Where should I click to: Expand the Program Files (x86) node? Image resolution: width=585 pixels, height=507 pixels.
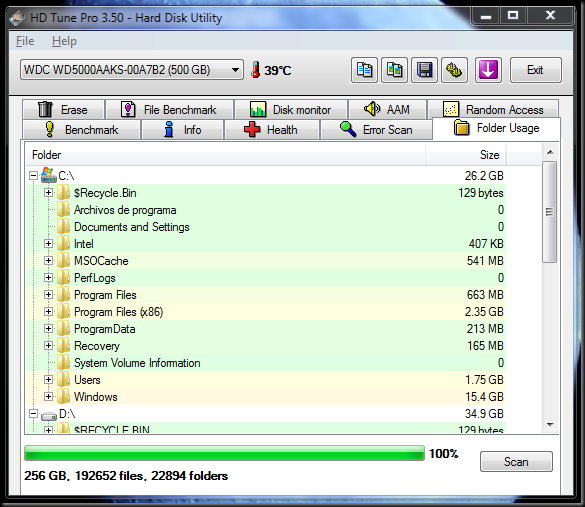coord(48,312)
